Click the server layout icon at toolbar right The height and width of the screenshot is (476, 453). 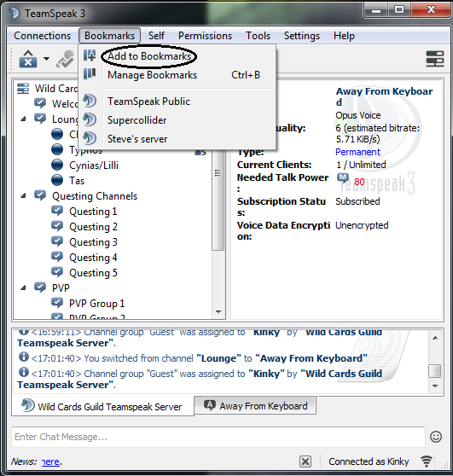[435, 59]
